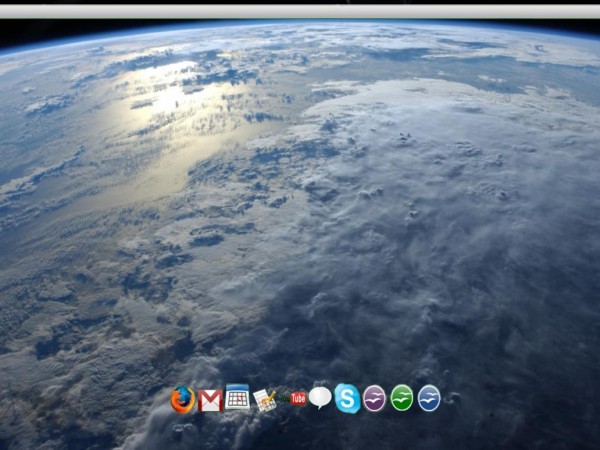Screen dimensions: 600x450
Task: Launch Firefox from the dock
Action: point(182,400)
